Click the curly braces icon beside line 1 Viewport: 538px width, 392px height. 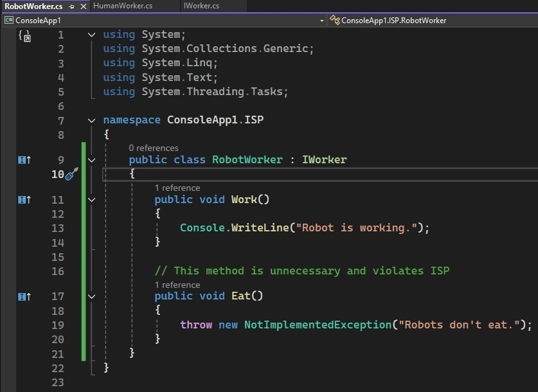point(24,35)
